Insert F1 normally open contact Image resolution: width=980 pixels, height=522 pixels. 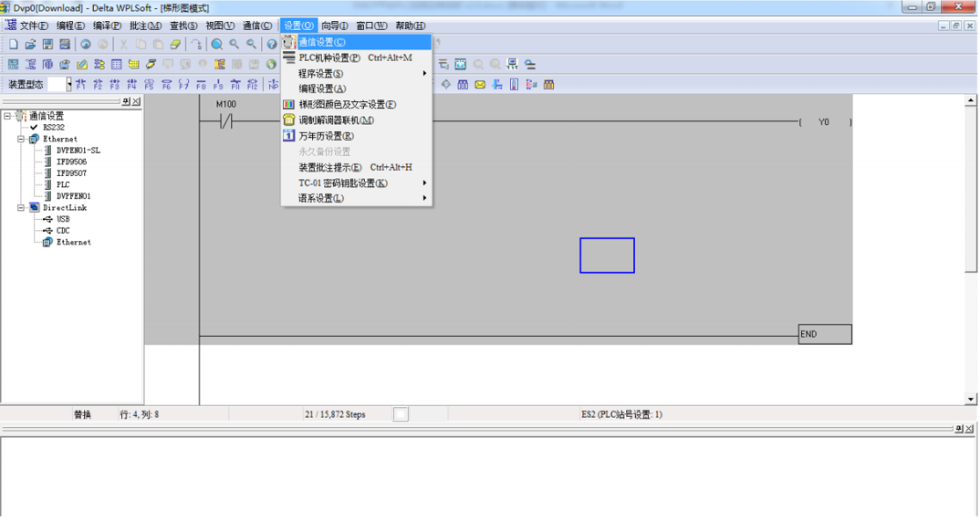80,84
